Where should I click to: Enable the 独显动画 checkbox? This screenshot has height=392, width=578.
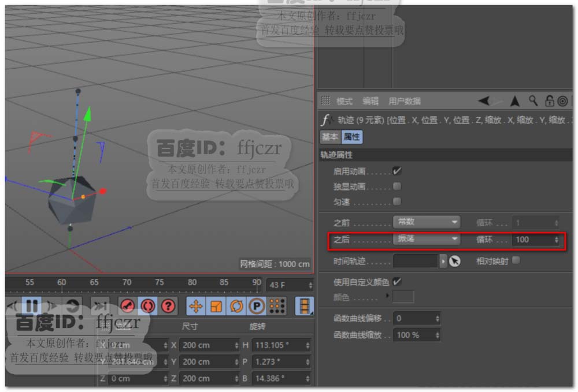(x=397, y=186)
